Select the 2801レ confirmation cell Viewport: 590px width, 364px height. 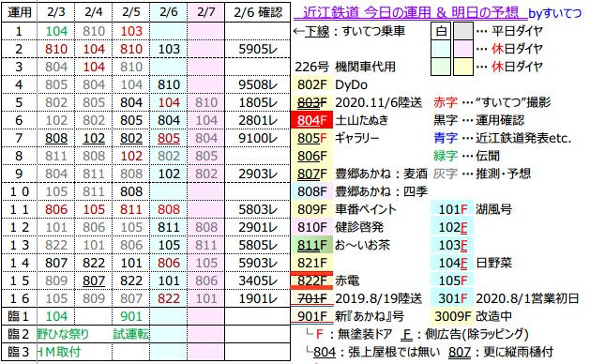[258, 120]
